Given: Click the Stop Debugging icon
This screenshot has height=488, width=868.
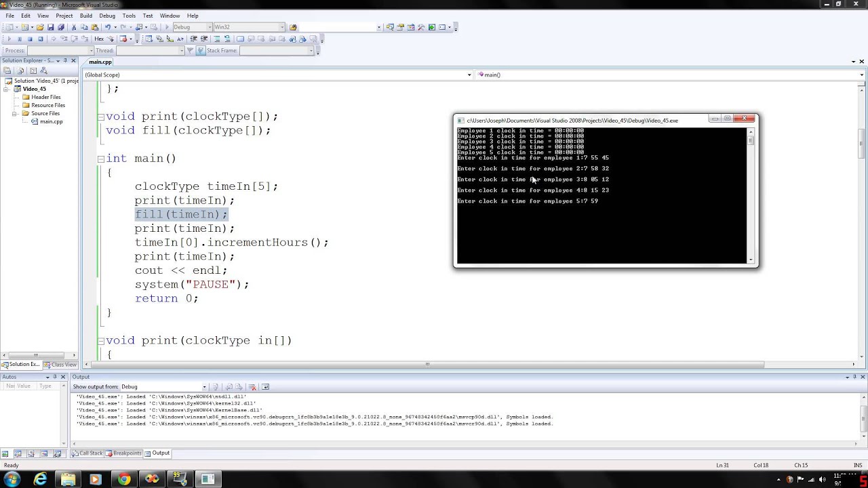Looking at the screenshot, I should pos(30,39).
